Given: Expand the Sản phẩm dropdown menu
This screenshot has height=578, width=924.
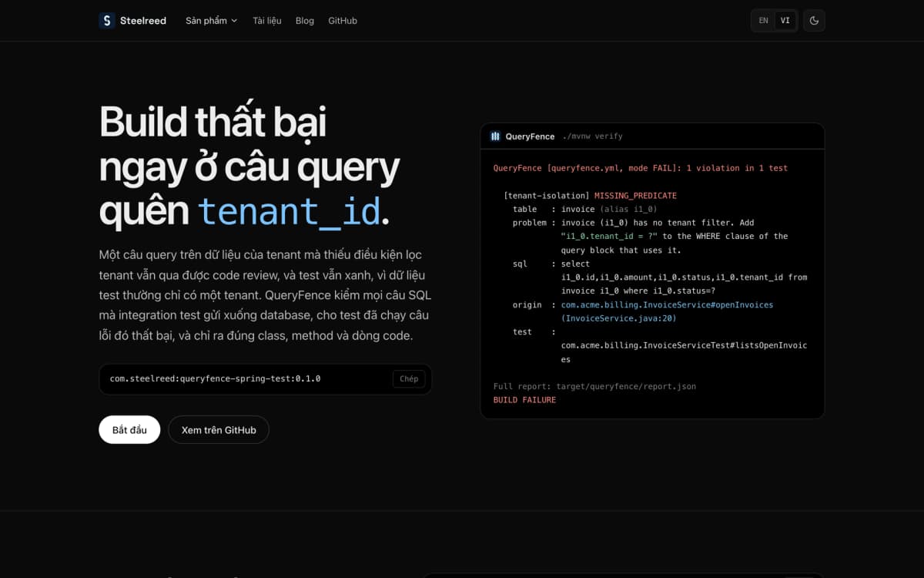Looking at the screenshot, I should (x=211, y=21).
